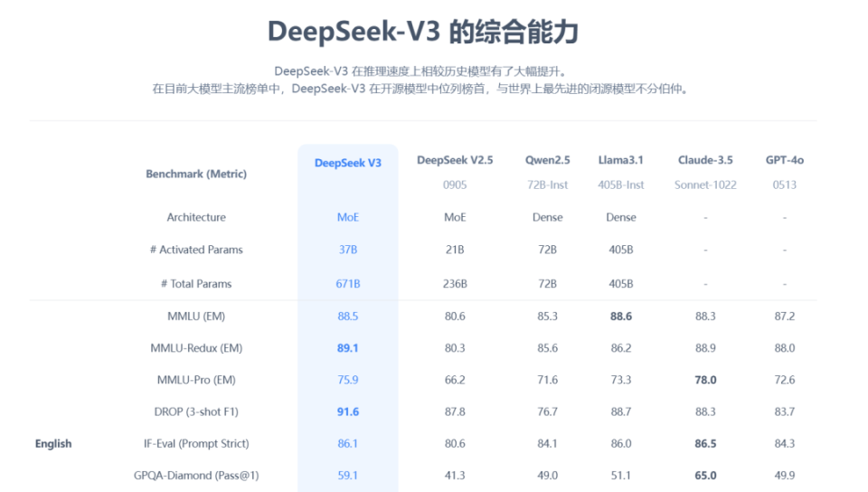Click the '80.3' MMLU-Redux score
The width and height of the screenshot is (868, 492).
tap(455, 348)
